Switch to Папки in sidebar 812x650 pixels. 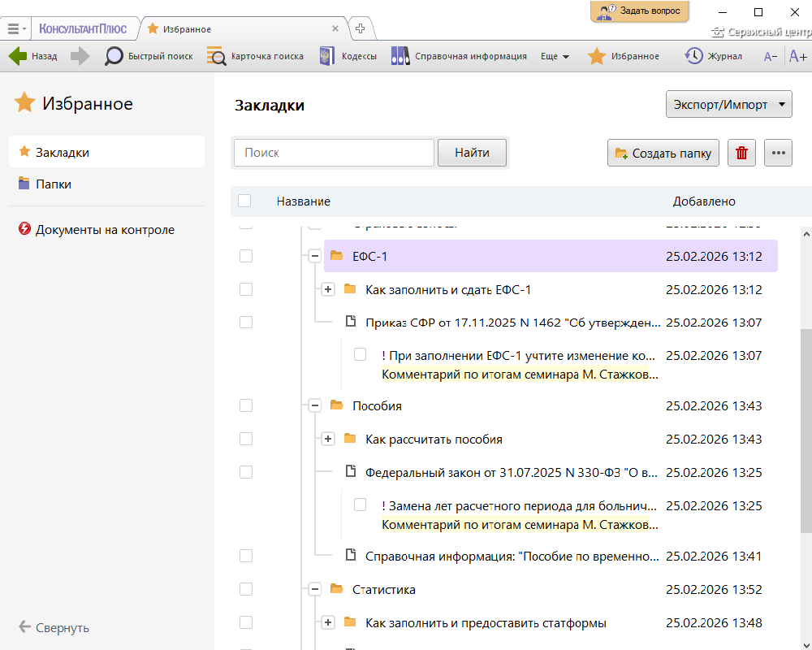(x=54, y=184)
